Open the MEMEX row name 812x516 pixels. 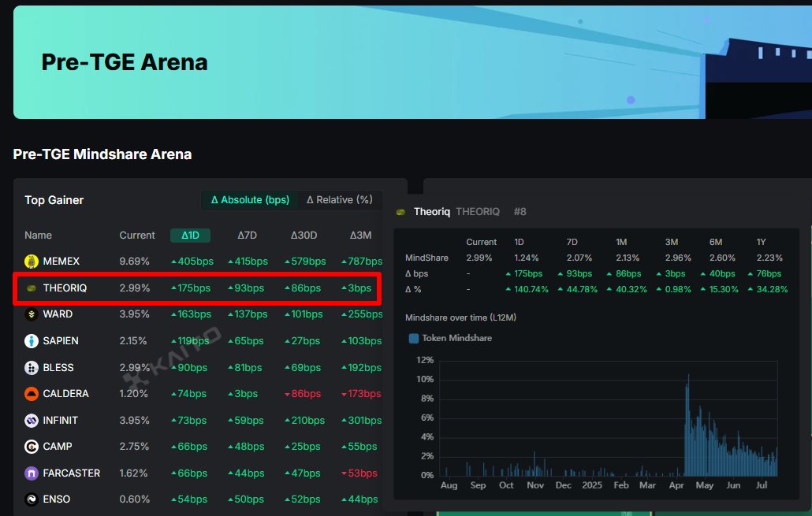(61, 262)
